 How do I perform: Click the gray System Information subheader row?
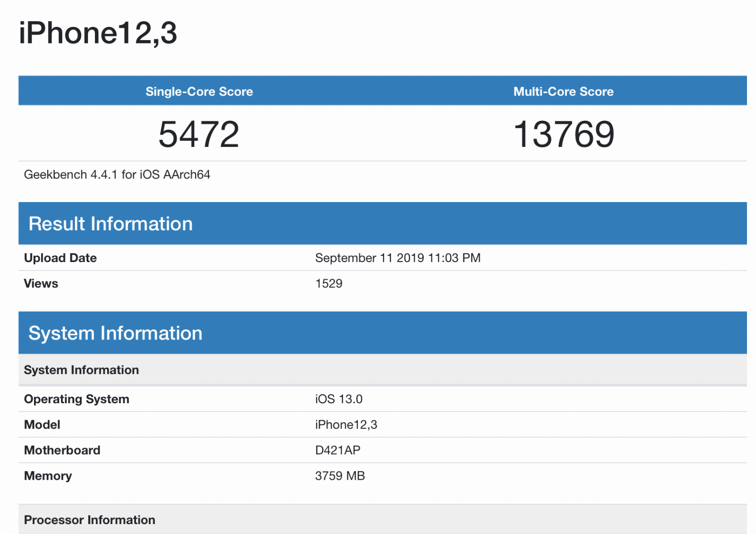click(383, 370)
